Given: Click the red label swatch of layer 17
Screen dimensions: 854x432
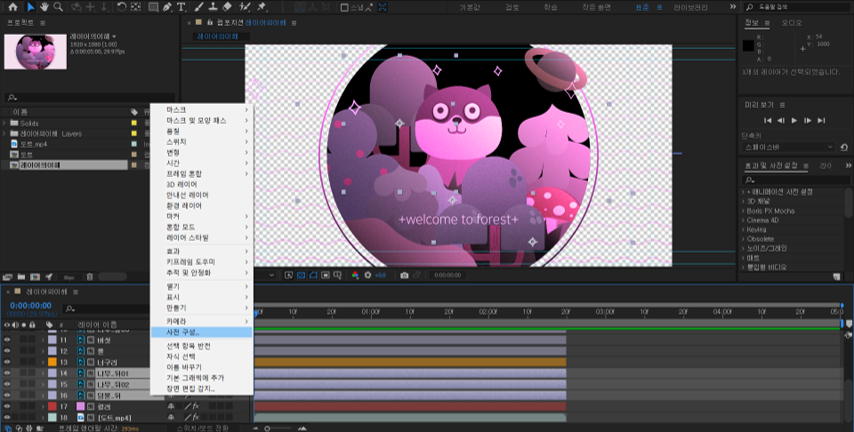Looking at the screenshot, I should click(x=52, y=406).
